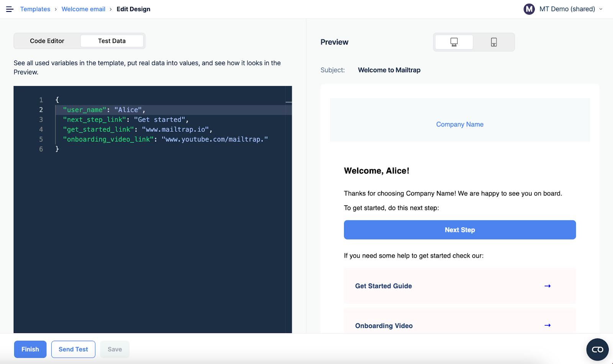Toggle preview back to desktop view
613x364 pixels.
pyautogui.click(x=454, y=42)
